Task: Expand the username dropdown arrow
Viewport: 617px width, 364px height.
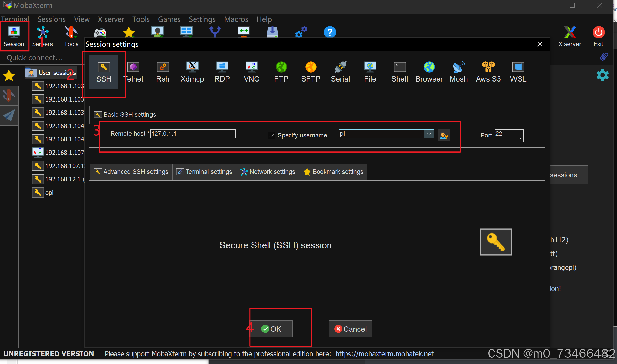Action: coord(429,134)
